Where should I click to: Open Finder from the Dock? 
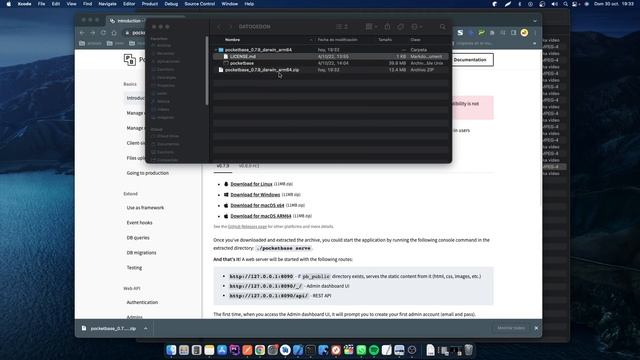pos(171,350)
